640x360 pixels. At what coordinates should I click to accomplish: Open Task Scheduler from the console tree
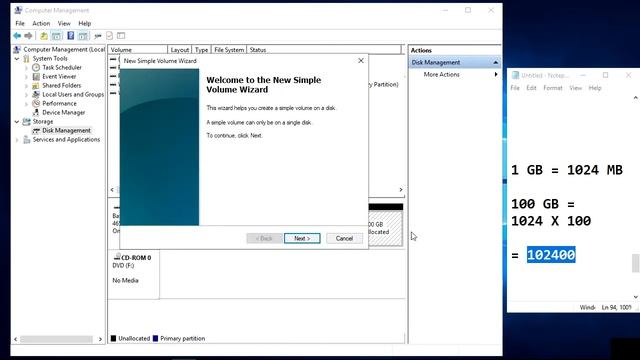point(62,67)
